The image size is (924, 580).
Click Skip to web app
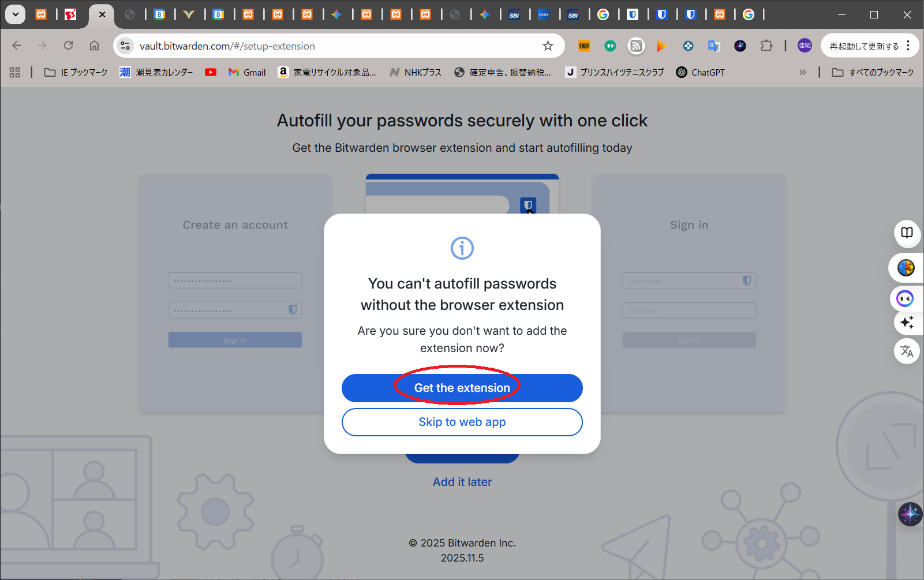(462, 422)
